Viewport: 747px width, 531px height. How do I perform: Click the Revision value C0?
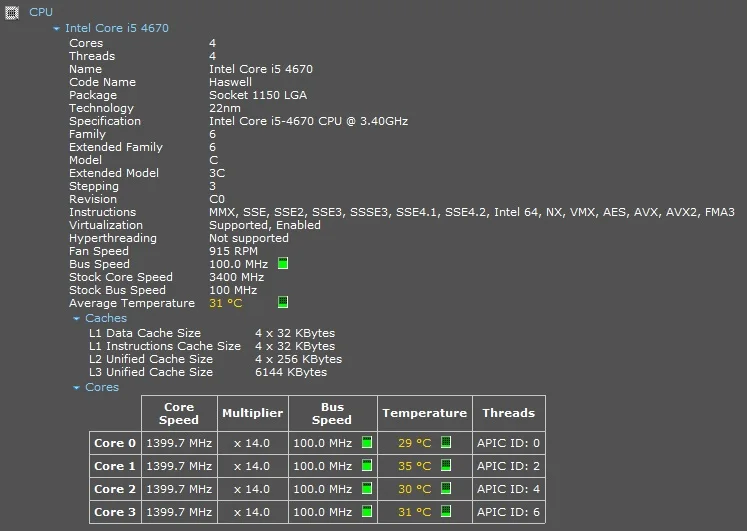tap(217, 199)
